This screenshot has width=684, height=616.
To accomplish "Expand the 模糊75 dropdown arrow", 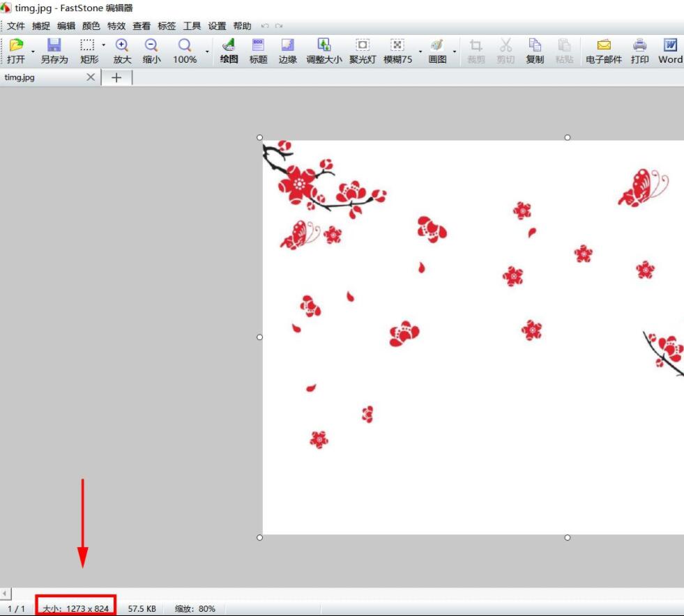I will [420, 52].
